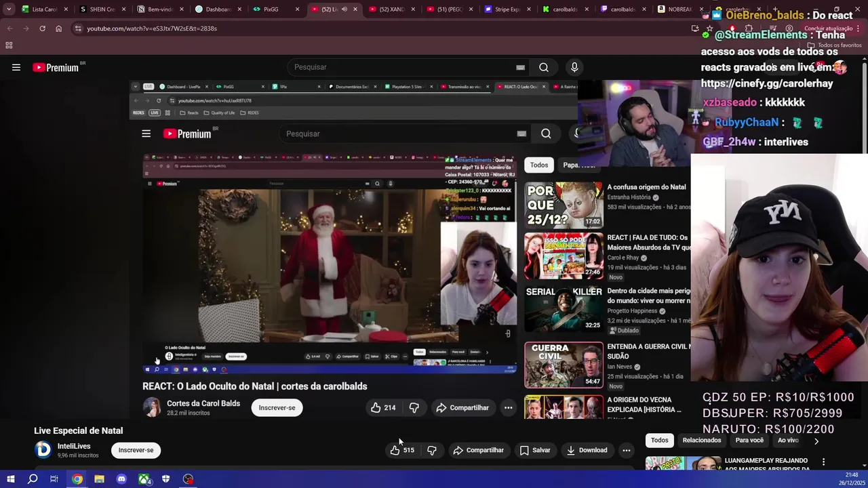Open options for LUANGAMEPLAY REAJANDO video
This screenshot has height=488, width=868.
(x=823, y=462)
